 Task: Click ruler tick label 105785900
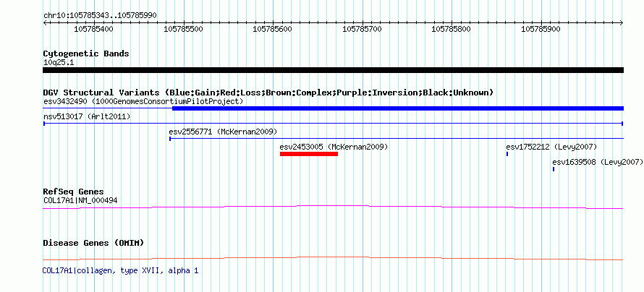tap(541, 29)
